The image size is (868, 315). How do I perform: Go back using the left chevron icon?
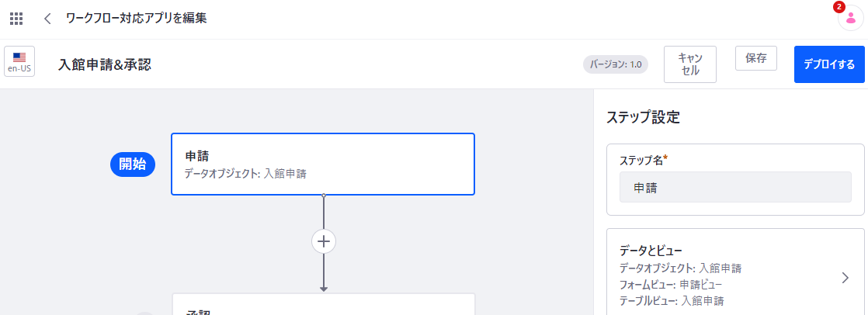47,19
